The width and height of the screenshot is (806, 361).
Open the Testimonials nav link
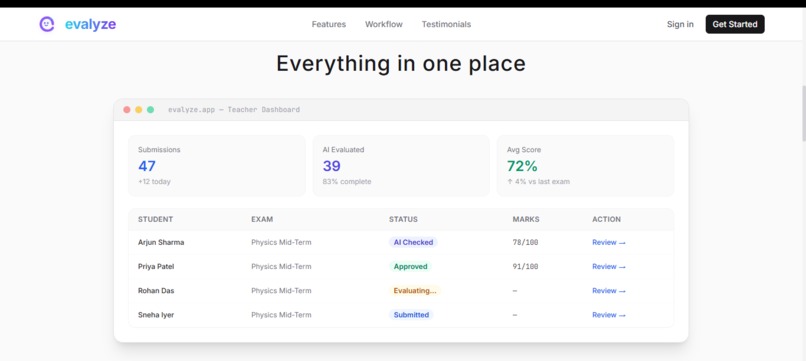tap(446, 24)
